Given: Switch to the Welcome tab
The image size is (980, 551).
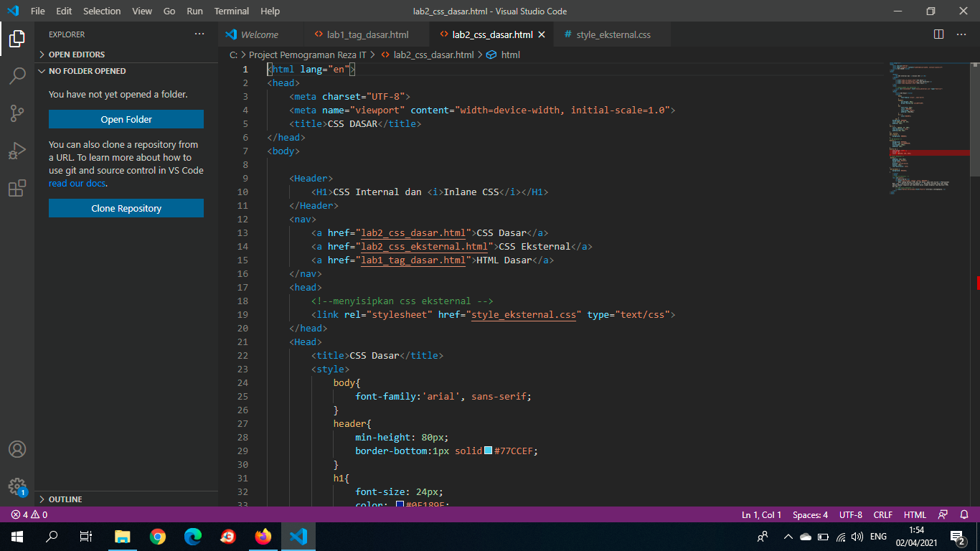Looking at the screenshot, I should [x=259, y=34].
